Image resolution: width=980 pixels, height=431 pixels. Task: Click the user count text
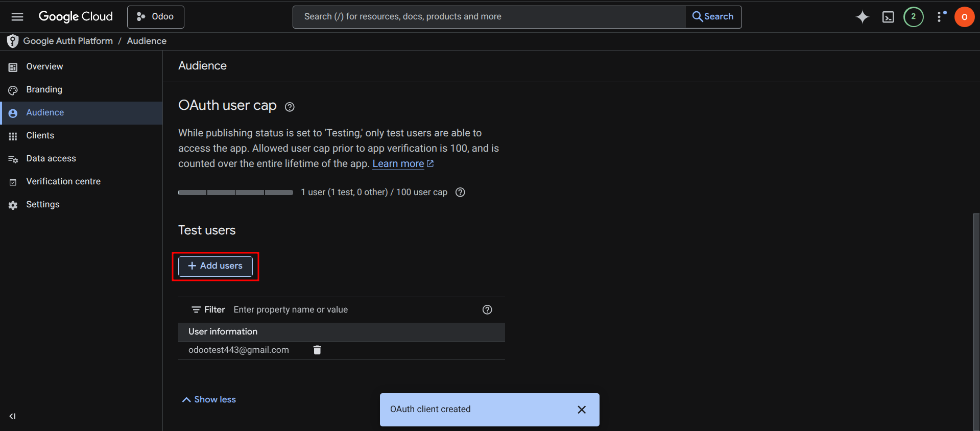pos(374,192)
